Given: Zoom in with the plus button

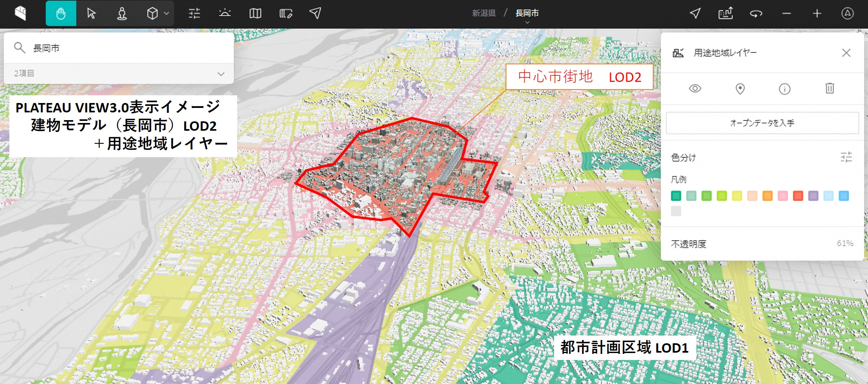Looking at the screenshot, I should [x=817, y=14].
